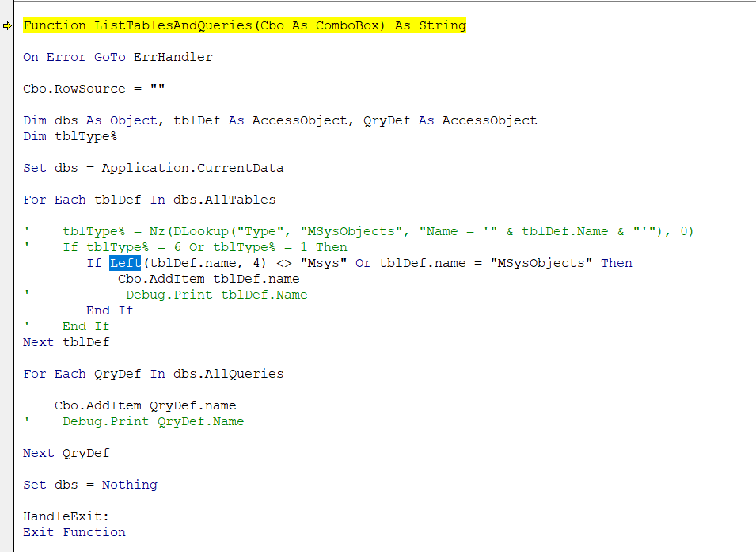Click the HandleExit: label
This screenshot has width=756, height=552.
point(66,516)
